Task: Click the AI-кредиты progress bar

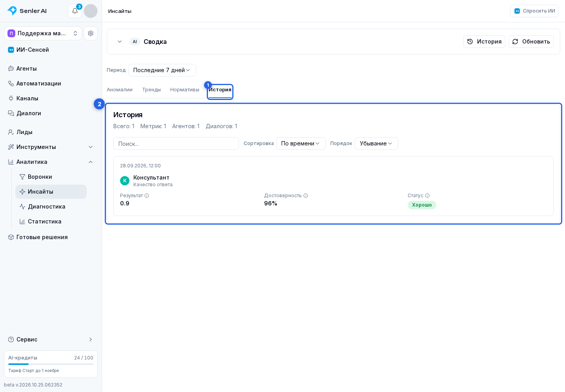Action: [51, 364]
